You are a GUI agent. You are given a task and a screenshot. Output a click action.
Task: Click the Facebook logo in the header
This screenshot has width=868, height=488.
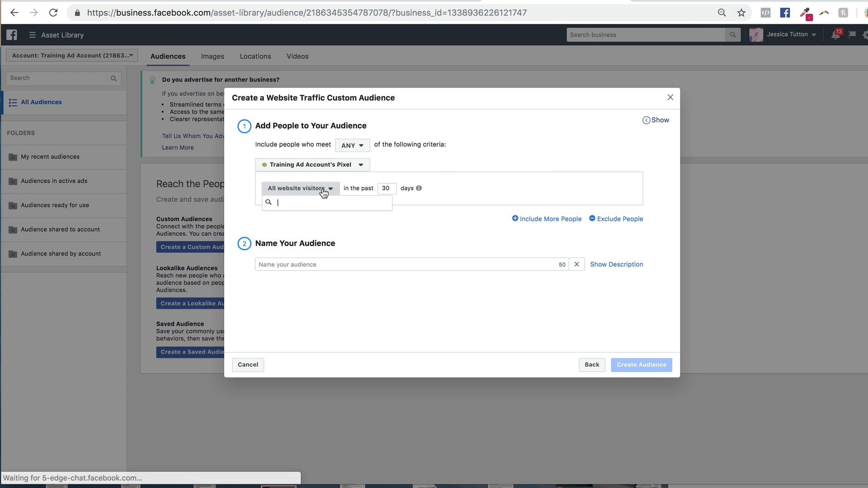coord(12,35)
